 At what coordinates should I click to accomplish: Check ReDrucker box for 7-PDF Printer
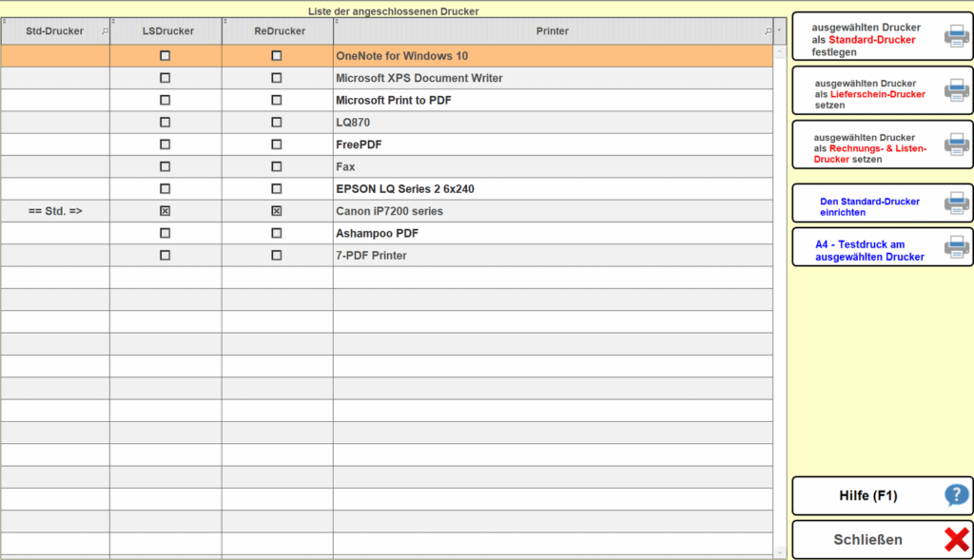click(277, 255)
